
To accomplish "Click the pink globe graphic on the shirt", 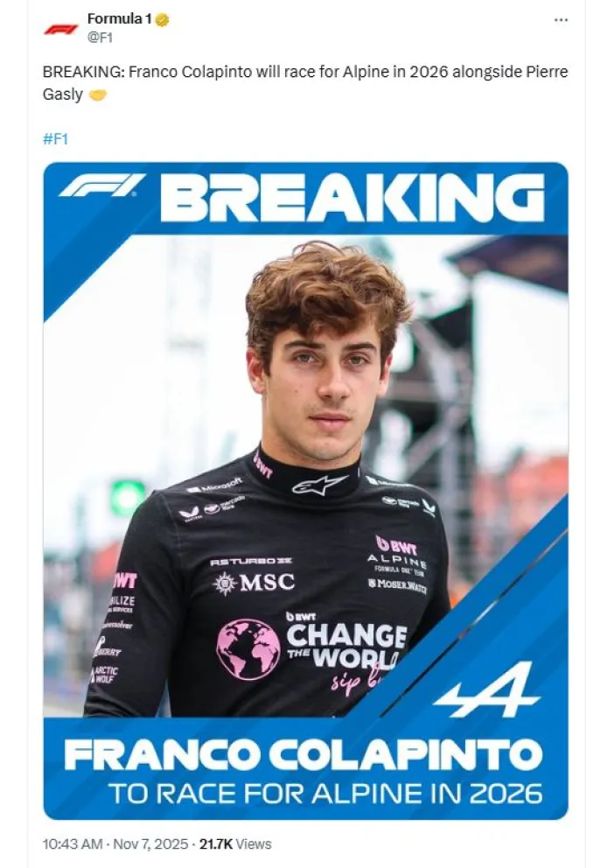I will click(248, 649).
